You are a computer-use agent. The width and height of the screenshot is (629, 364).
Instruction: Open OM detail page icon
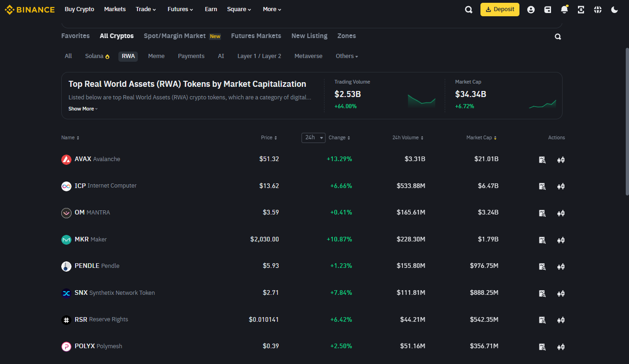[x=542, y=213]
